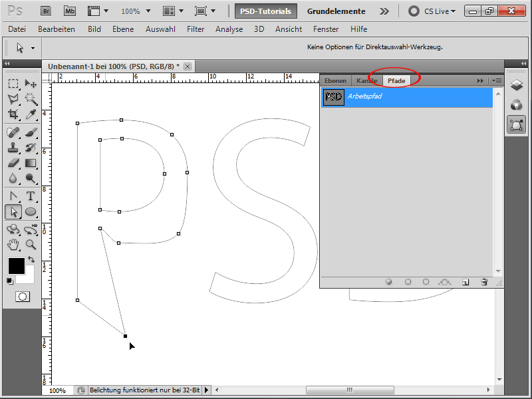
Task: Open the Pfade panel flyout menu
Action: pyautogui.click(x=496, y=80)
